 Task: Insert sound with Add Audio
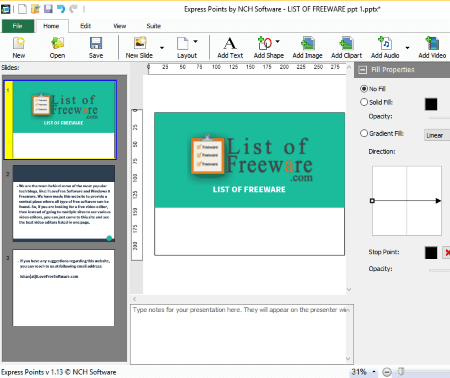click(385, 48)
